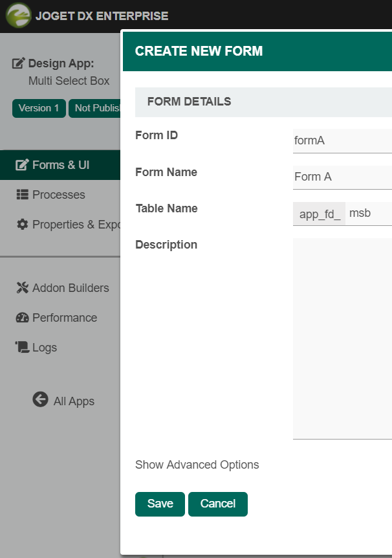Open the Addon Builders menu item

pyautogui.click(x=71, y=288)
